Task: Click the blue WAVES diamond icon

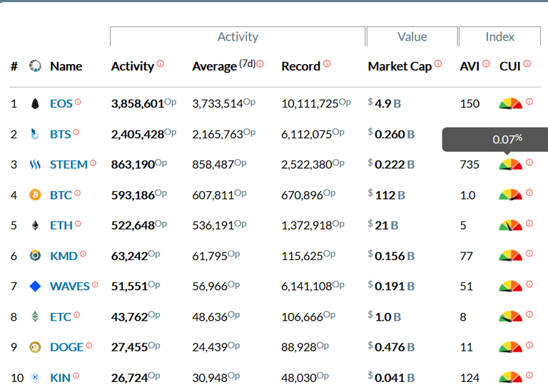Action: (x=35, y=287)
